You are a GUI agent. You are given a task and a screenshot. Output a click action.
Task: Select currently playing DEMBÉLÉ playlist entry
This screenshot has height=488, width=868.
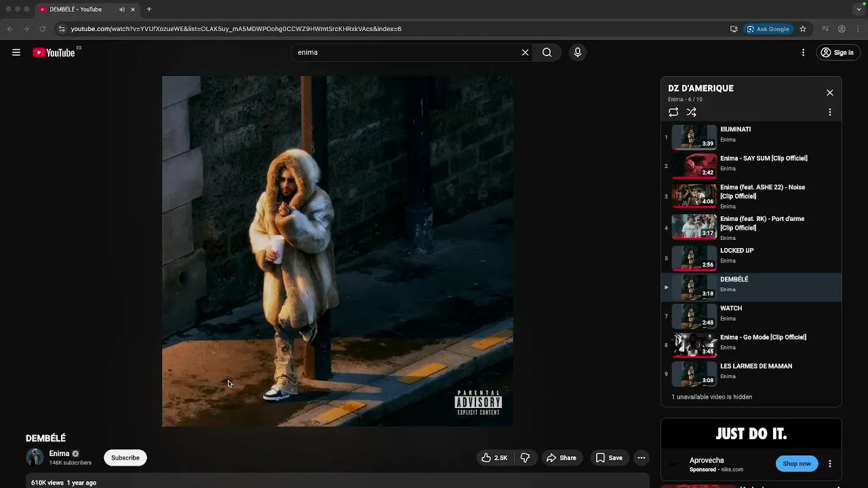(x=751, y=287)
